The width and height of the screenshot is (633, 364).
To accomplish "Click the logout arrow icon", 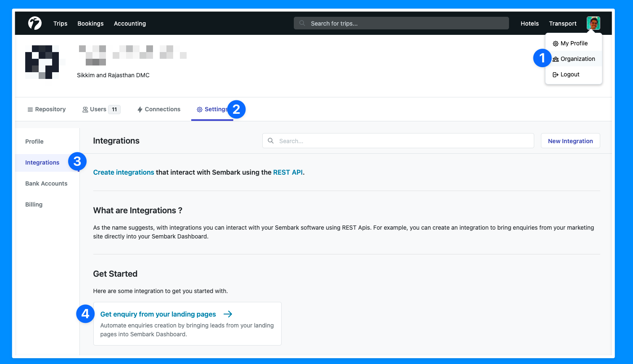I will (556, 74).
